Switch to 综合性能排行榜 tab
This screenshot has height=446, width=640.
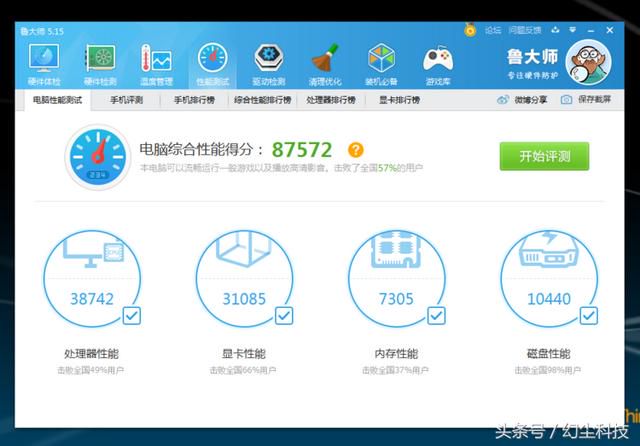[x=262, y=100]
